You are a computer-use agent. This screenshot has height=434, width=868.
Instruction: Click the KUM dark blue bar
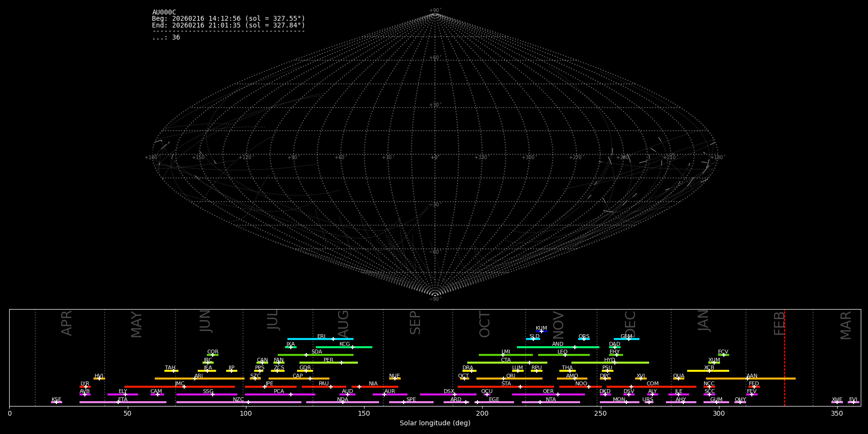pos(542,331)
